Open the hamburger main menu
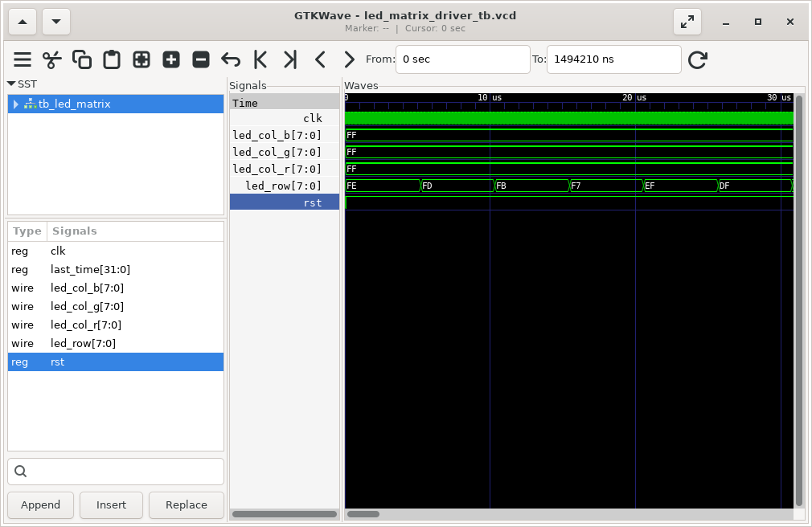812x527 pixels. tap(23, 59)
